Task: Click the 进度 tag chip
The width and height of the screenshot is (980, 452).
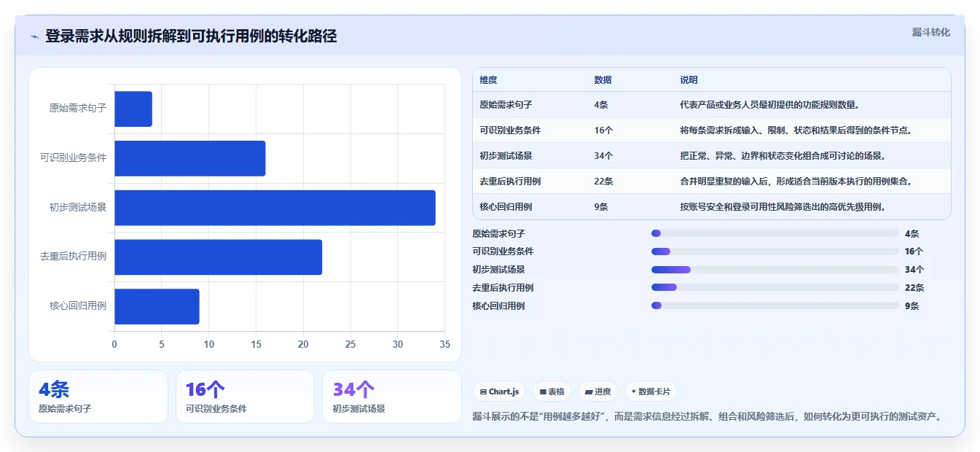Action: (x=598, y=391)
